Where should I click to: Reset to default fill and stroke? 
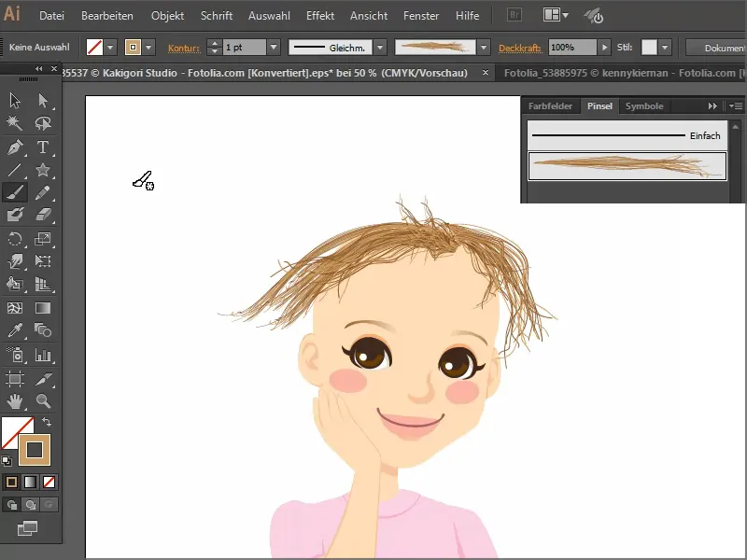pyautogui.click(x=7, y=461)
